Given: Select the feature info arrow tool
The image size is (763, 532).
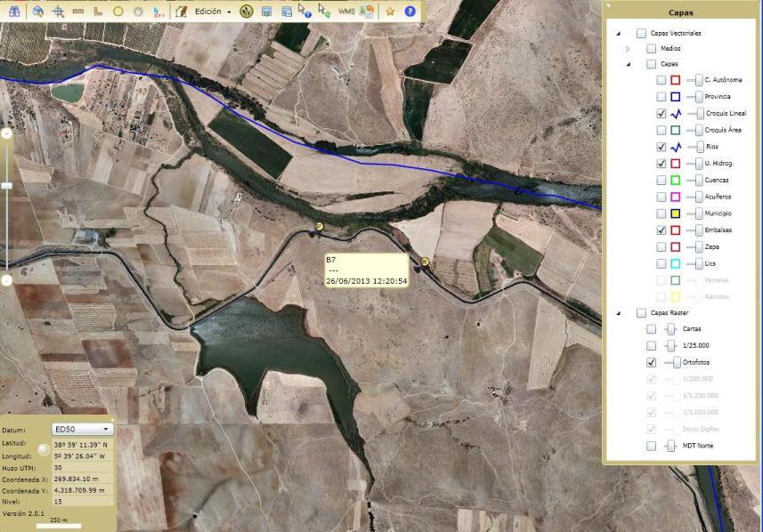Looking at the screenshot, I should [x=304, y=11].
